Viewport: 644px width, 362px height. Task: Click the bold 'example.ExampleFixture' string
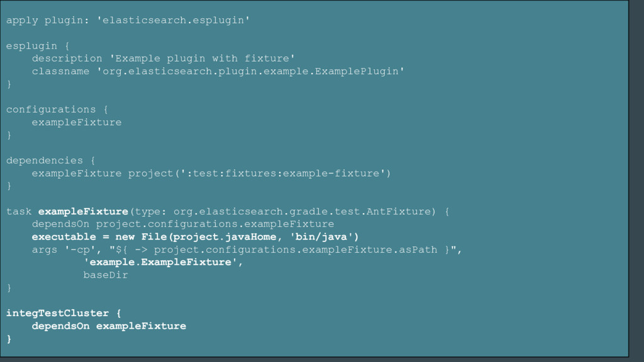[160, 262]
